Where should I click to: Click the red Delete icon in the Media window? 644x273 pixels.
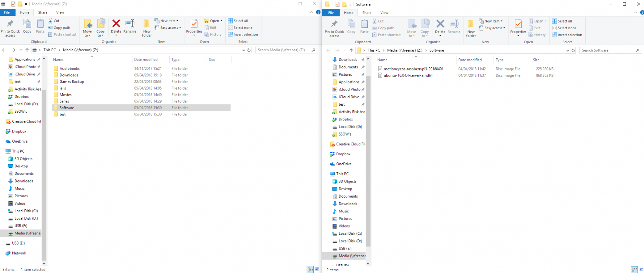click(116, 23)
